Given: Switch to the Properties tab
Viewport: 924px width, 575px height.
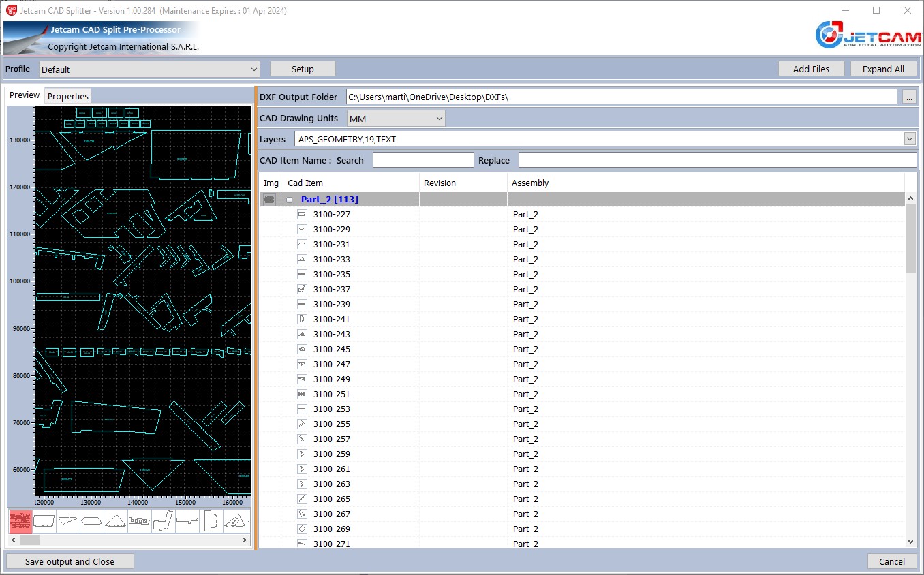Looking at the screenshot, I should (68, 96).
